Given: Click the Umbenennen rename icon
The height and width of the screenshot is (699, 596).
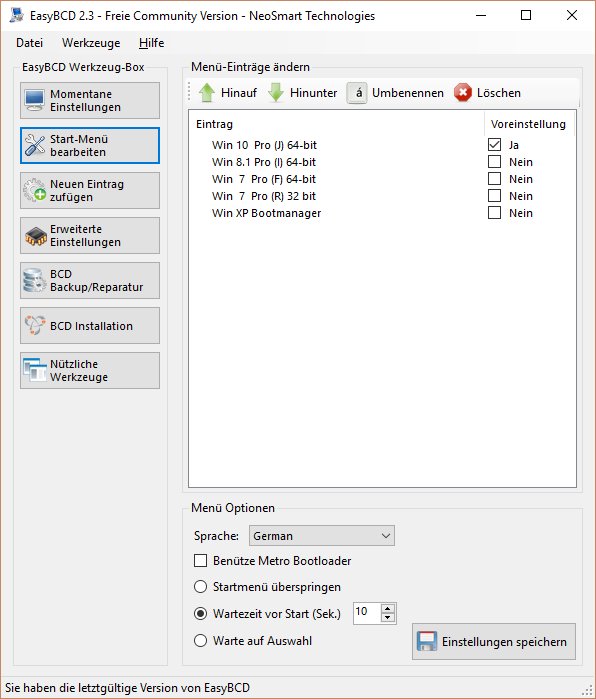Looking at the screenshot, I should click(x=357, y=93).
